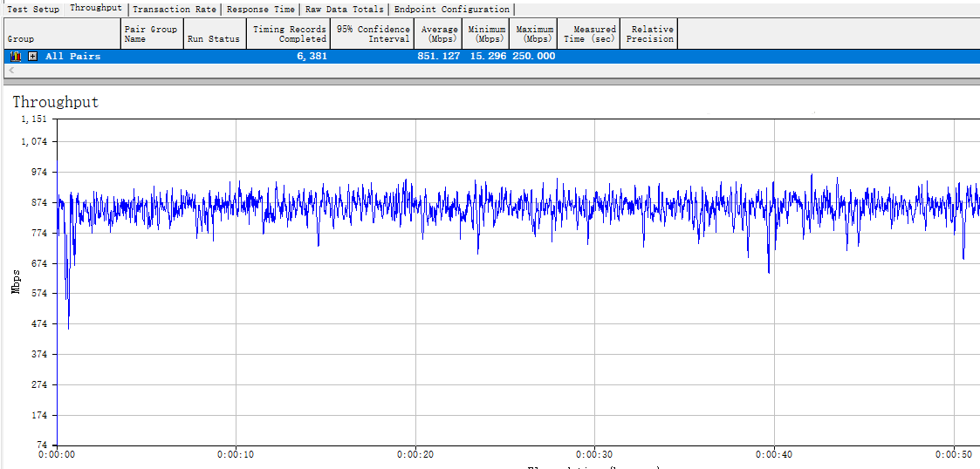Click the All Pairs group icon
Image resolution: width=980 pixels, height=469 pixels.
pos(15,56)
